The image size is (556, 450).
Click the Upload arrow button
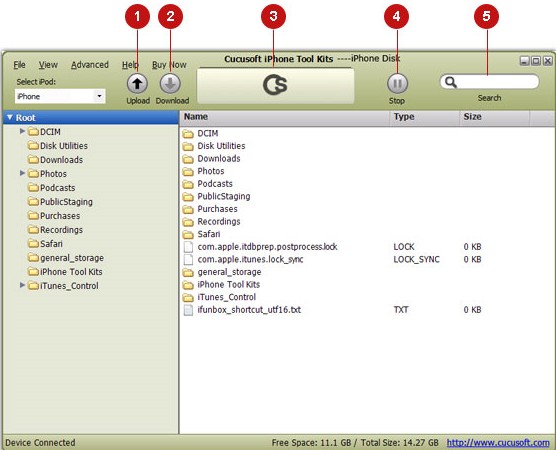pyautogui.click(x=137, y=84)
